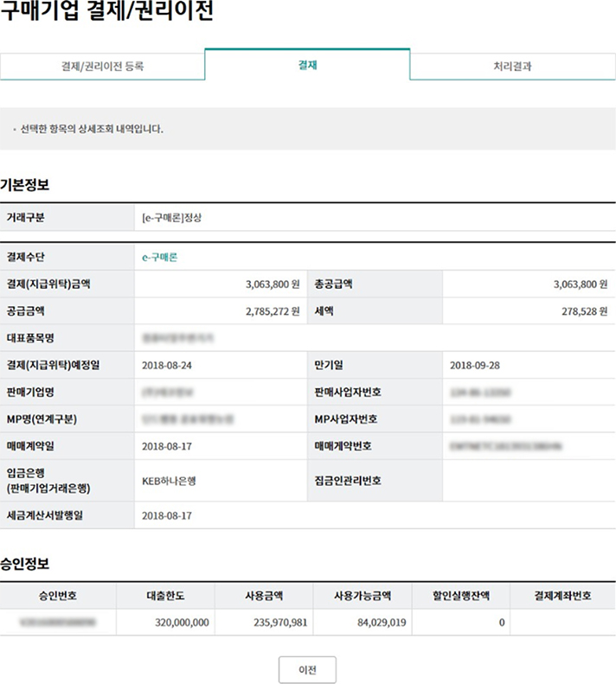Click the 만기일 date 2018-09-28
The width and height of the screenshot is (616, 684).
475,365
